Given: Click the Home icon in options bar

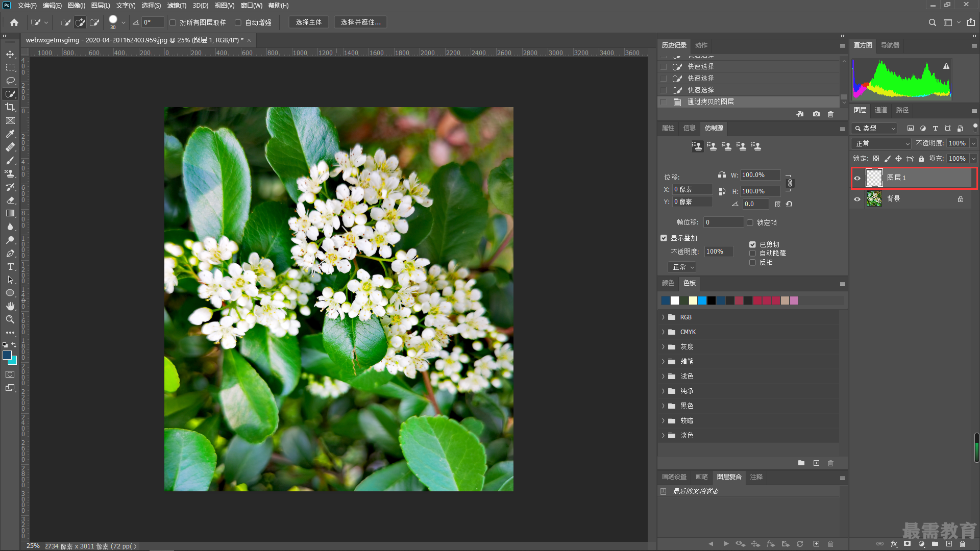Looking at the screenshot, I should pyautogui.click(x=14, y=22).
